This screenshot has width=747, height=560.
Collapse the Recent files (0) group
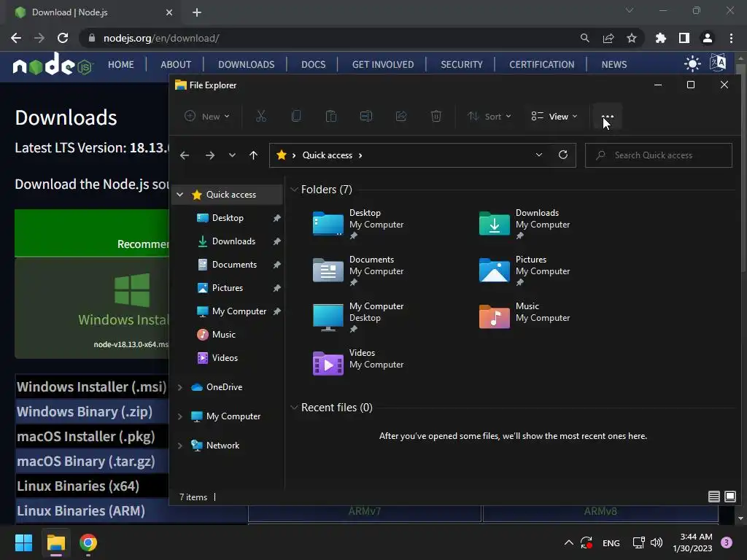tap(294, 408)
